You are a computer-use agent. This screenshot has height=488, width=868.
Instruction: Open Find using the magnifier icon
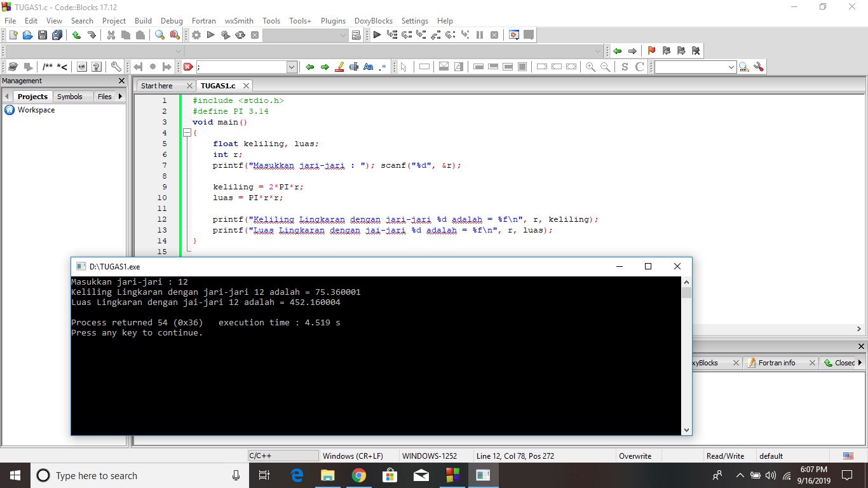(159, 35)
